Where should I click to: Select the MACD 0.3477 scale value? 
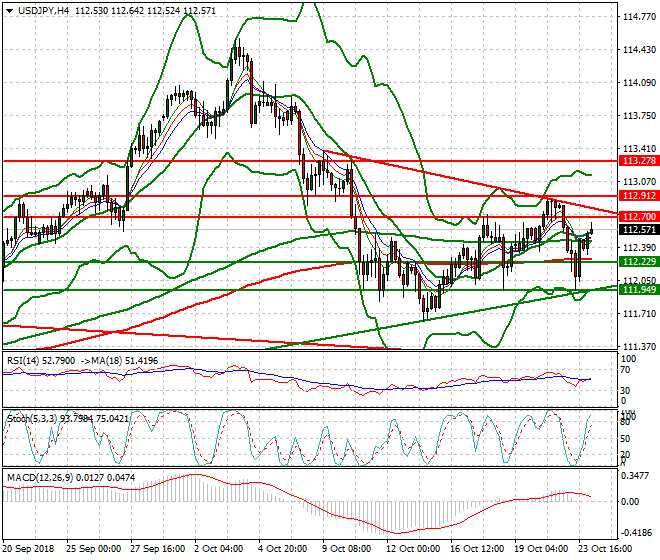[x=635, y=476]
